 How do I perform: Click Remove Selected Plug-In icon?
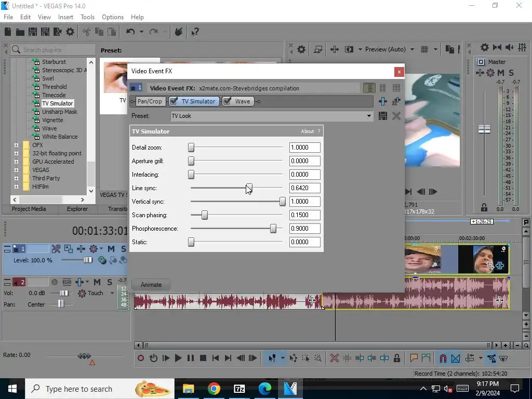(396, 101)
